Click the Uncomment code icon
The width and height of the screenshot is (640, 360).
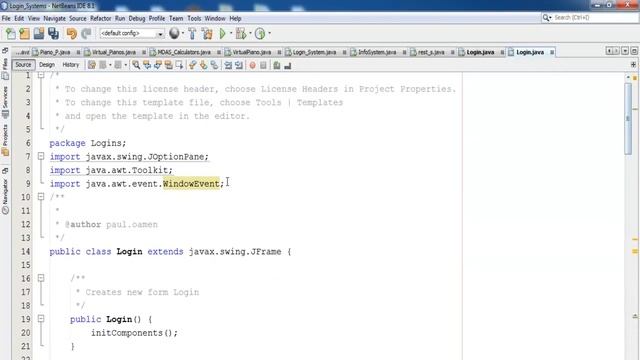288,65
